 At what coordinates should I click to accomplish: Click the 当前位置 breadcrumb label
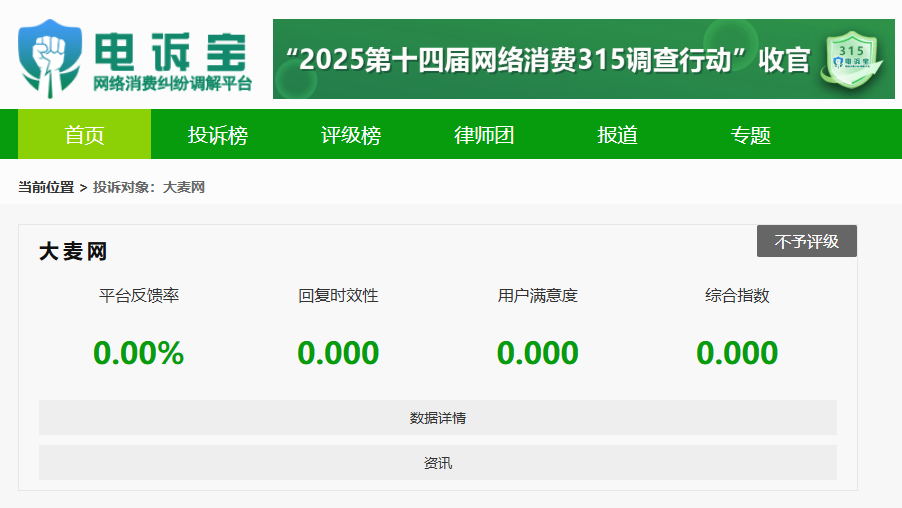(x=46, y=187)
